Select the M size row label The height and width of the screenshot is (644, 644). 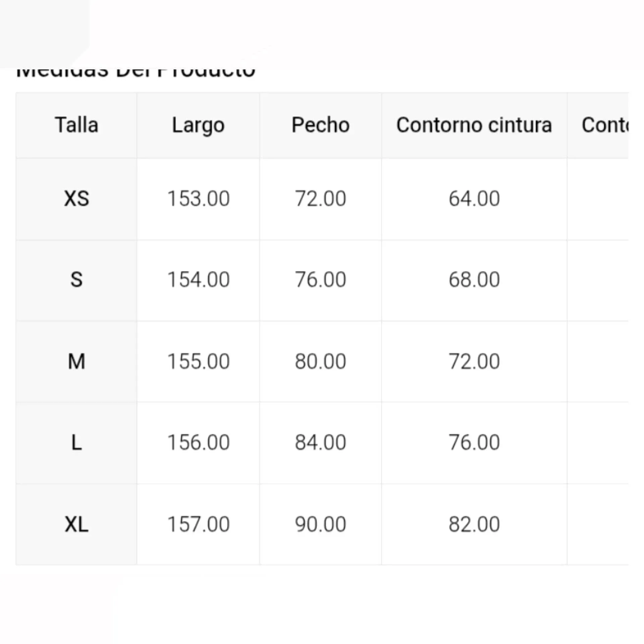[x=76, y=362]
